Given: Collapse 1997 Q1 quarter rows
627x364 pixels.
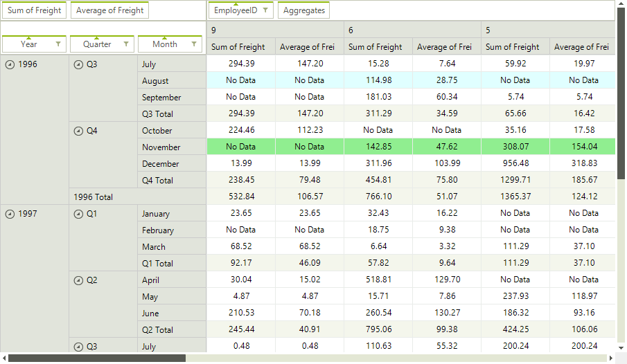Looking at the screenshot, I should tap(78, 214).
